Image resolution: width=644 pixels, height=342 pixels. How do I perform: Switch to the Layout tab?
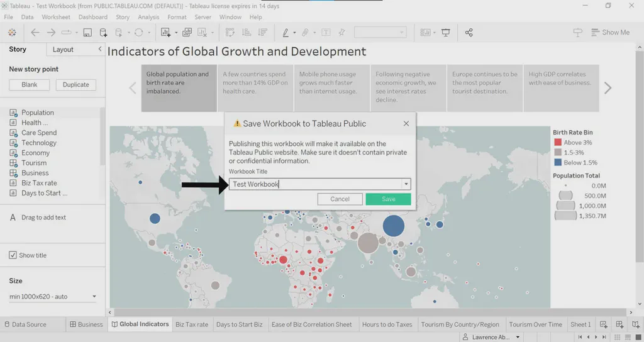pos(63,49)
